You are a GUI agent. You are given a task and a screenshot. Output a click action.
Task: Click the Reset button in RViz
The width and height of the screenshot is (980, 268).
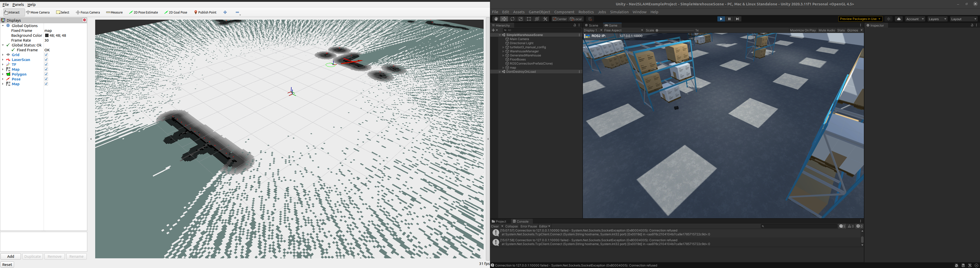(7, 265)
